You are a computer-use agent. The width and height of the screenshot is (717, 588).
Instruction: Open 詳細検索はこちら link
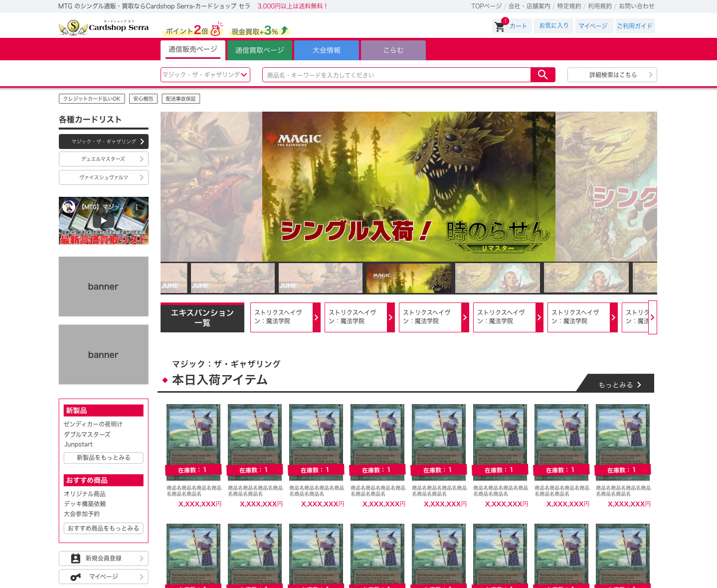click(x=612, y=75)
